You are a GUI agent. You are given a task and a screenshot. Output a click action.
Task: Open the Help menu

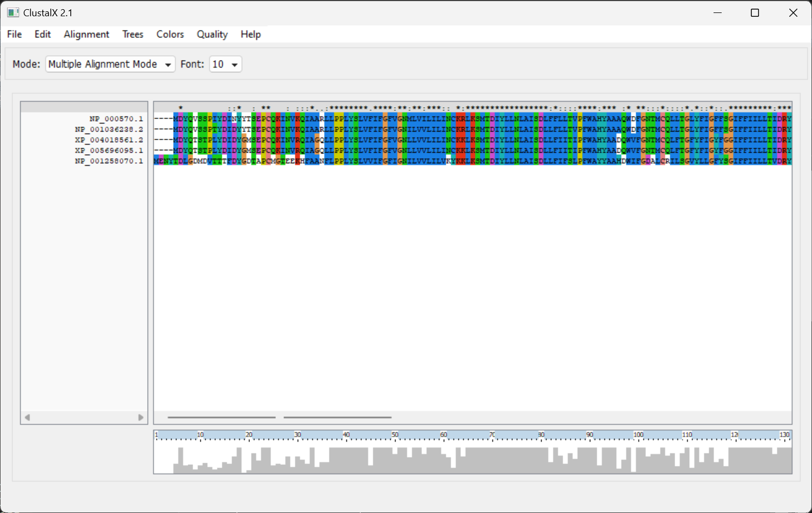[250, 34]
